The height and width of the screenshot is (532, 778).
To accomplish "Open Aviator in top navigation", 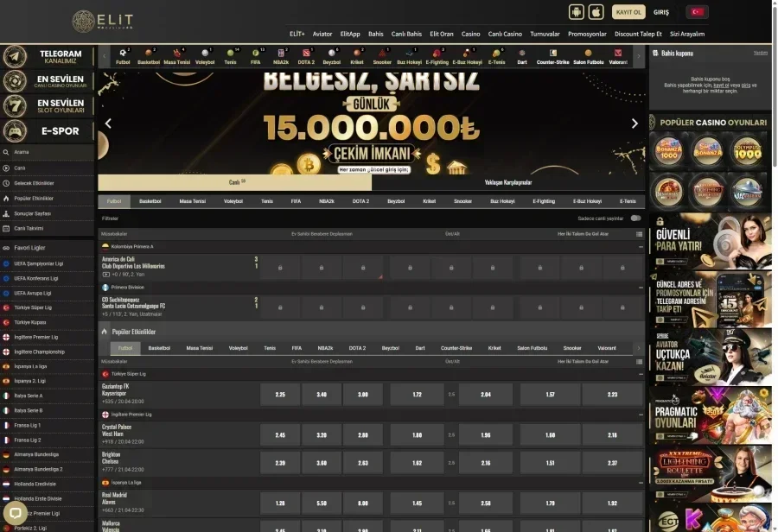I will tap(322, 35).
